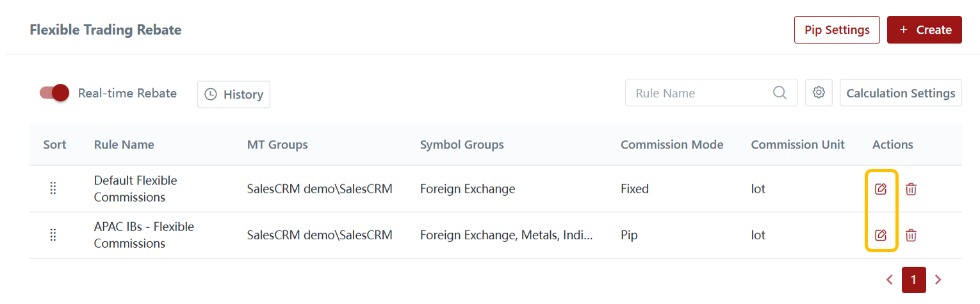Grab the drag handle for Default Flexible Commissions
Image resolution: width=980 pixels, height=304 pixels.
click(x=53, y=189)
